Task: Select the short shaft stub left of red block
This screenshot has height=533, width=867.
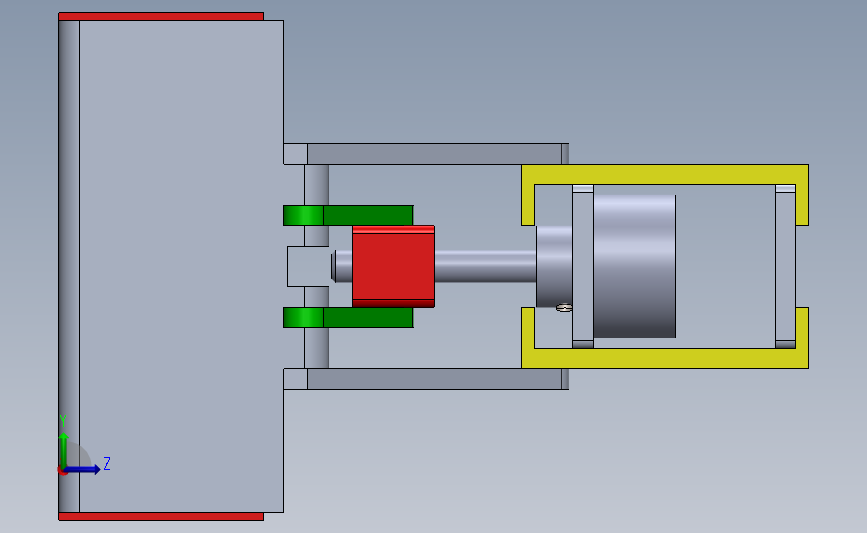Action: pyautogui.click(x=342, y=266)
